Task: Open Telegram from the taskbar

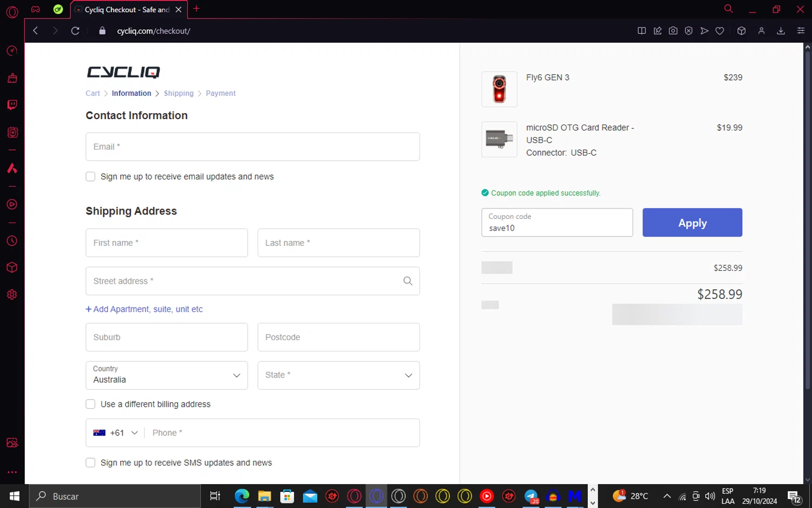Action: coord(531,496)
